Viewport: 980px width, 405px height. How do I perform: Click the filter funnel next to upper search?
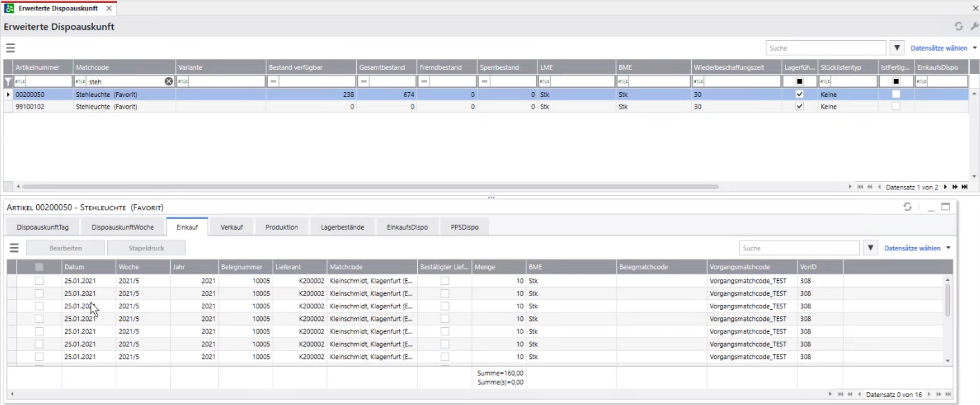(897, 48)
